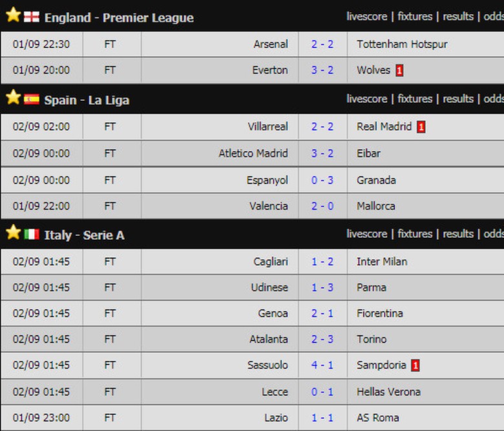The height and width of the screenshot is (431, 504).
Task: Click the Sampdoria red card icon
Action: point(415,366)
